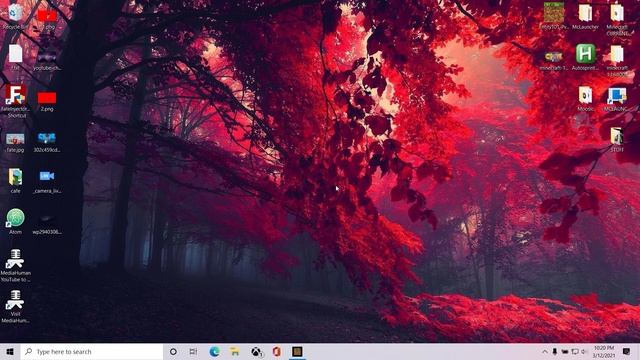Select the minecraft folder below top-right folder
Viewport: 640px width, 360px height.
617,61
